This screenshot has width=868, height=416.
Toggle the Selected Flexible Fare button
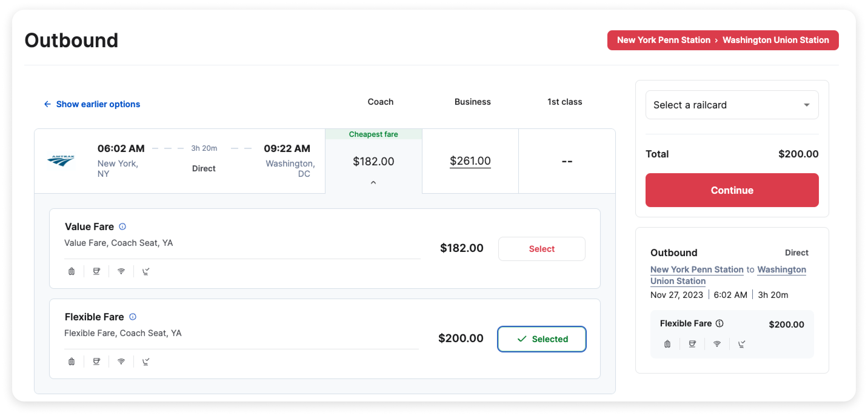[x=541, y=339]
